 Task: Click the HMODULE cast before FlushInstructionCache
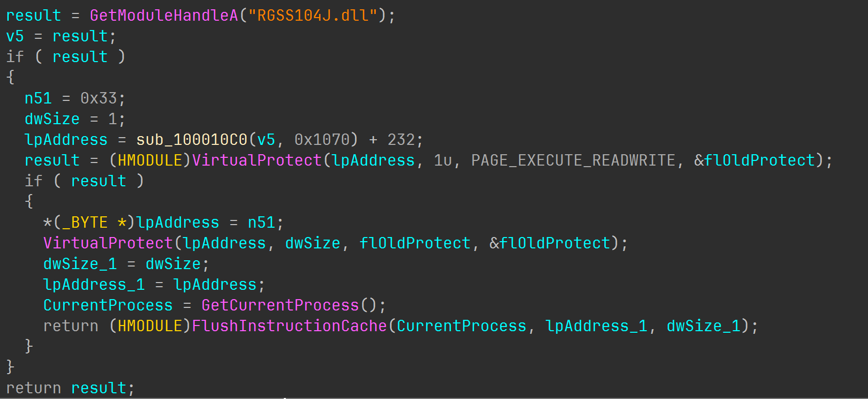pos(150,326)
